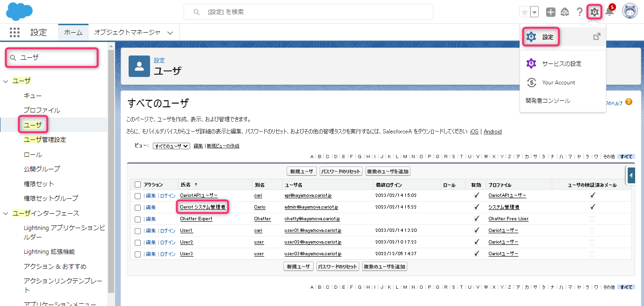Select the checkbox for User2 row
The width and height of the screenshot is (644, 306).
point(137,243)
